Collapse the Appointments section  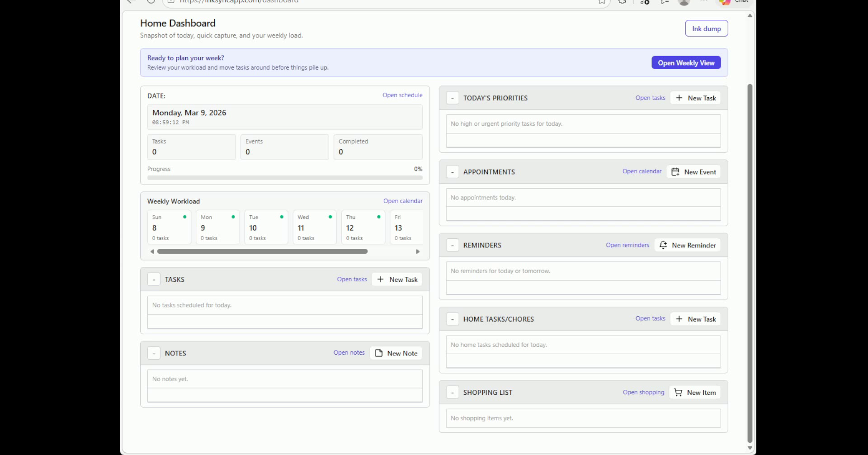(x=452, y=172)
